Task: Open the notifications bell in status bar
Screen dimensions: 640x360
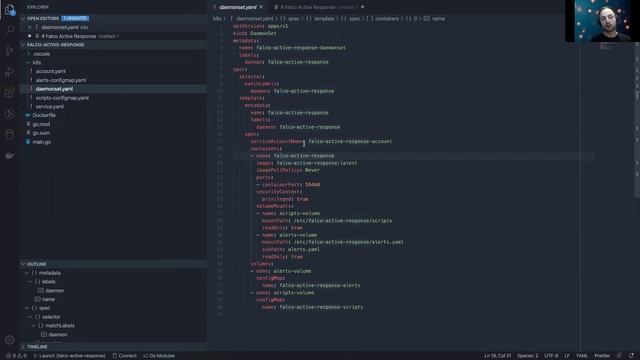Action: point(631,356)
